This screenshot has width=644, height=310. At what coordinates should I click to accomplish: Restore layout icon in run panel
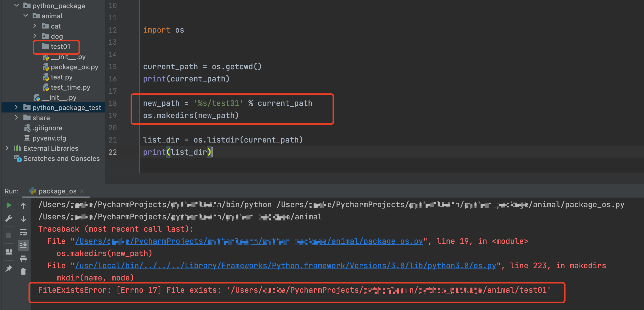[x=9, y=252]
